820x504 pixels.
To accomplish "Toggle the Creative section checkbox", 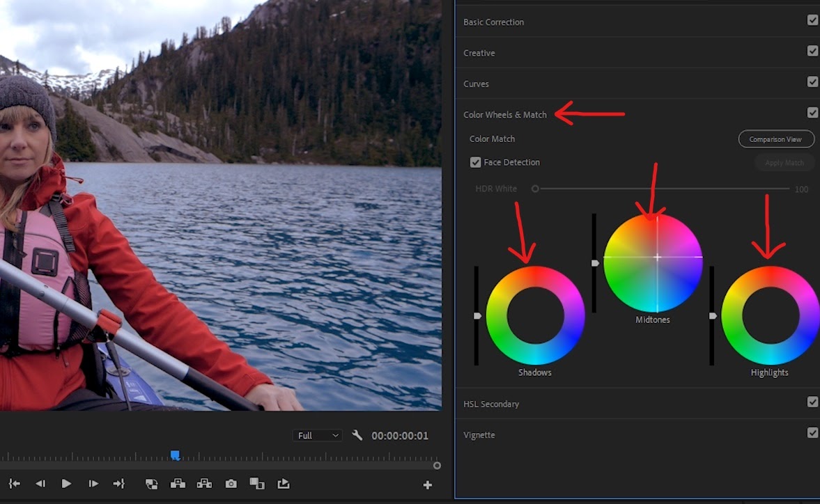I will [x=812, y=51].
